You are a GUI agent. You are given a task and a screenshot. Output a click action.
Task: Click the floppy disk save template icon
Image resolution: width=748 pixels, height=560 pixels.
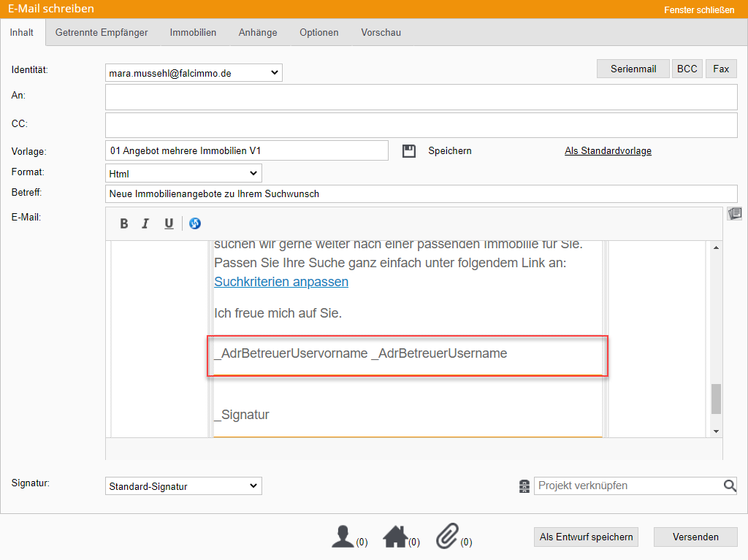[x=409, y=151]
